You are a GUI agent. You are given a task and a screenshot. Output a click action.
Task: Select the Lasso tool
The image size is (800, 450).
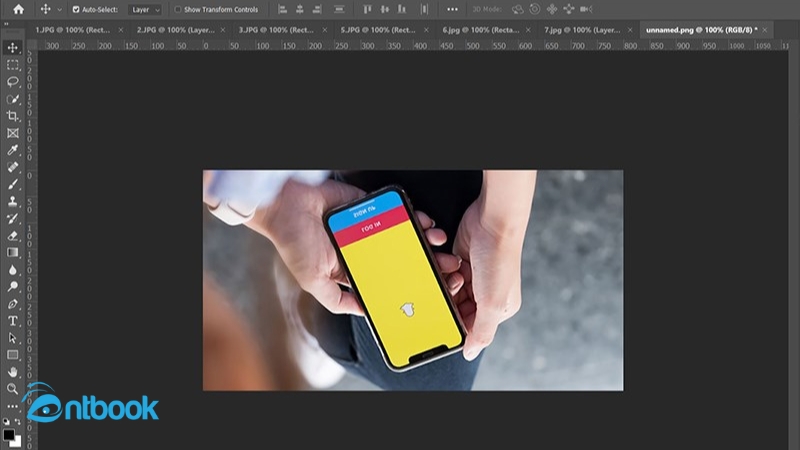[x=13, y=82]
